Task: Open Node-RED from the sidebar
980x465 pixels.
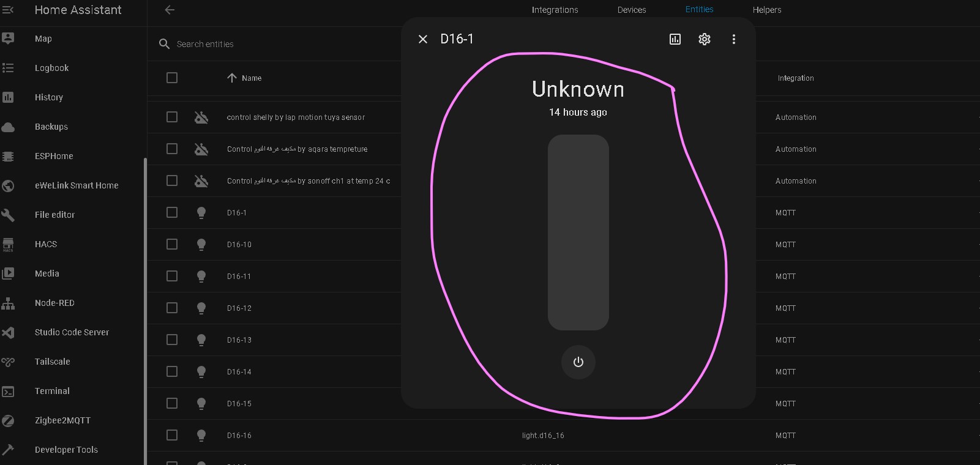Action: (54, 303)
